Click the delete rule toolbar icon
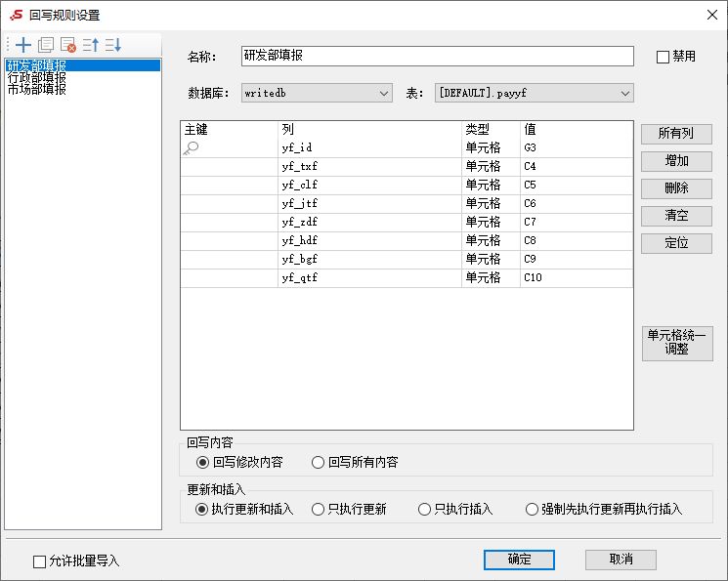Viewport: 728px width, 581px height. 67,45
